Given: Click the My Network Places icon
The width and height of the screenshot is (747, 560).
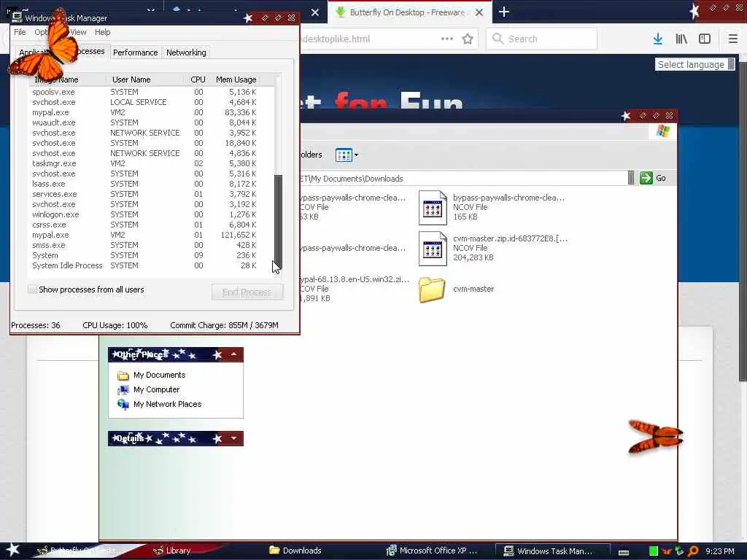Looking at the screenshot, I should [x=123, y=404].
